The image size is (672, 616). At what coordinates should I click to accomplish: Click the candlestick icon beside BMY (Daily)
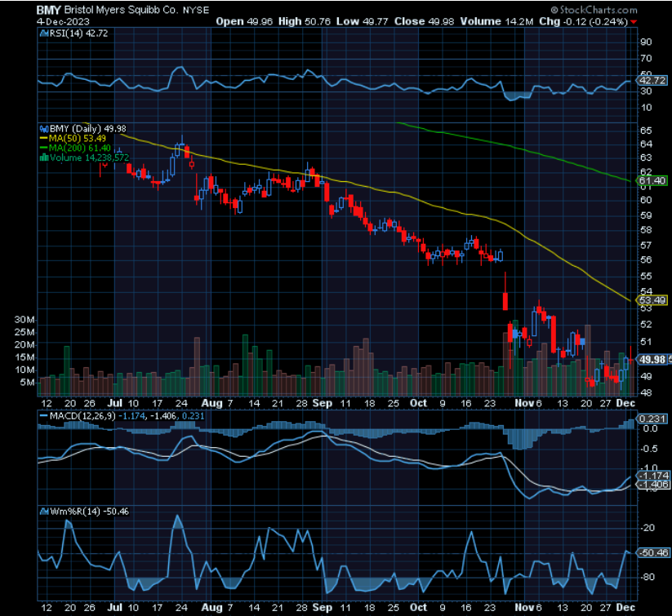(x=44, y=129)
